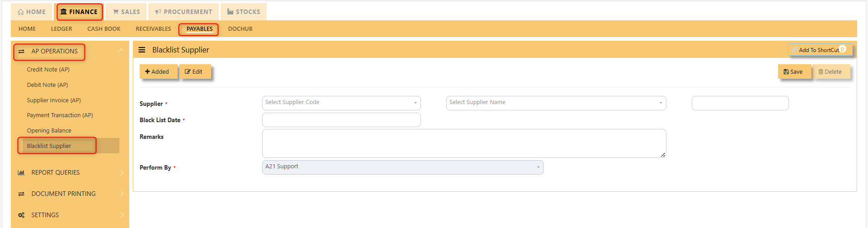The width and height of the screenshot is (868, 228).
Task: Open Supplier Invoice (AP) in sidebar
Action: [54, 100]
